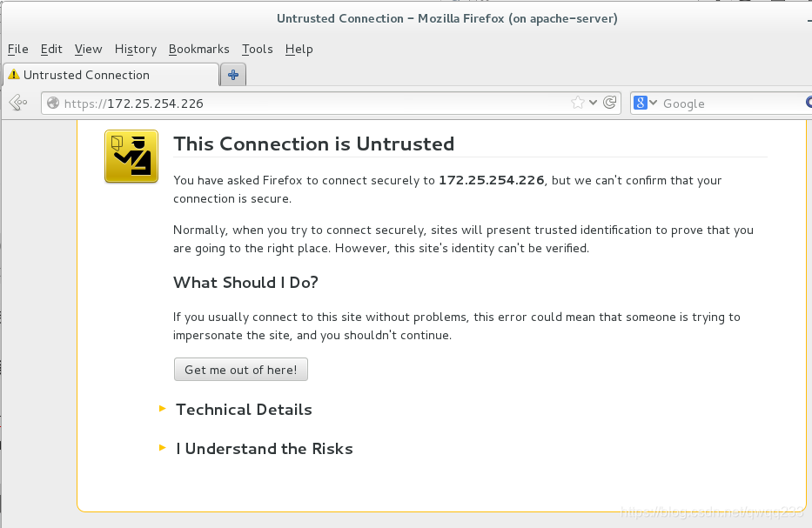Open the Bookmarks menu
The width and height of the screenshot is (812, 528).
198,50
